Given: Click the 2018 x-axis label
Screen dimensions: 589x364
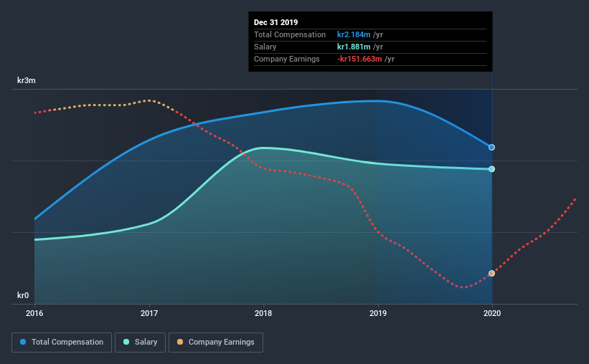Looking at the screenshot, I should pos(263,313).
